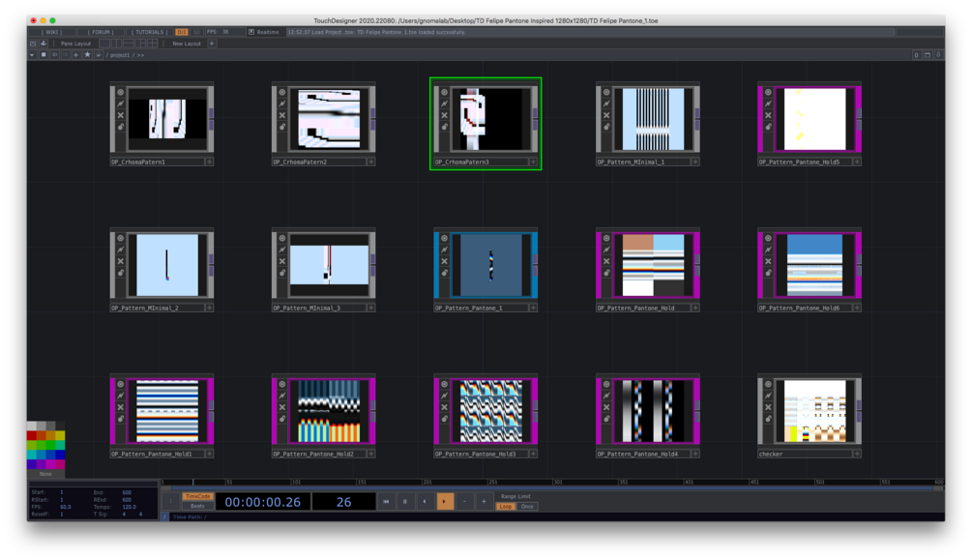Screen dimensions: 972x560
Task: Toggle clone immune flag on OP_CrhomaPatern2 node
Action: pyautogui.click(x=282, y=103)
